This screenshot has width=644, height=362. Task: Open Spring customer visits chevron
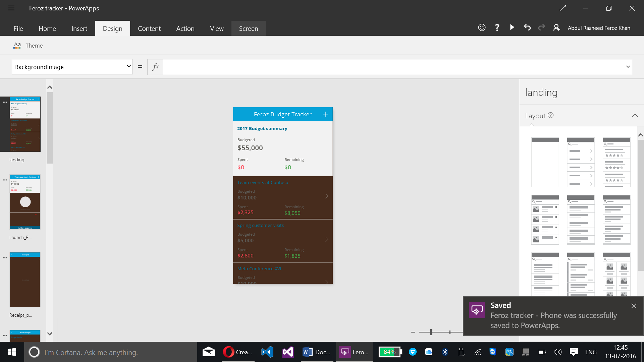(327, 239)
